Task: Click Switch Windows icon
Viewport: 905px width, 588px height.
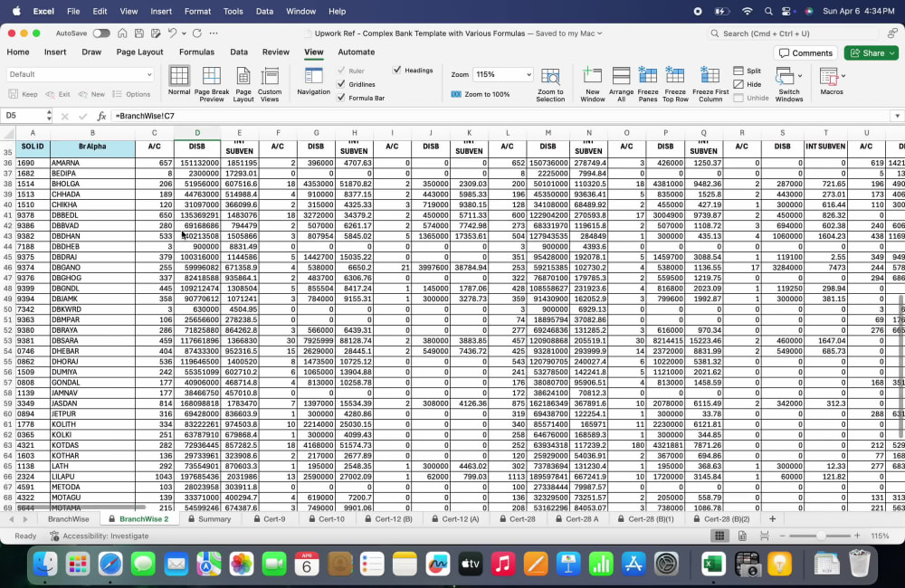Action: tap(785, 76)
